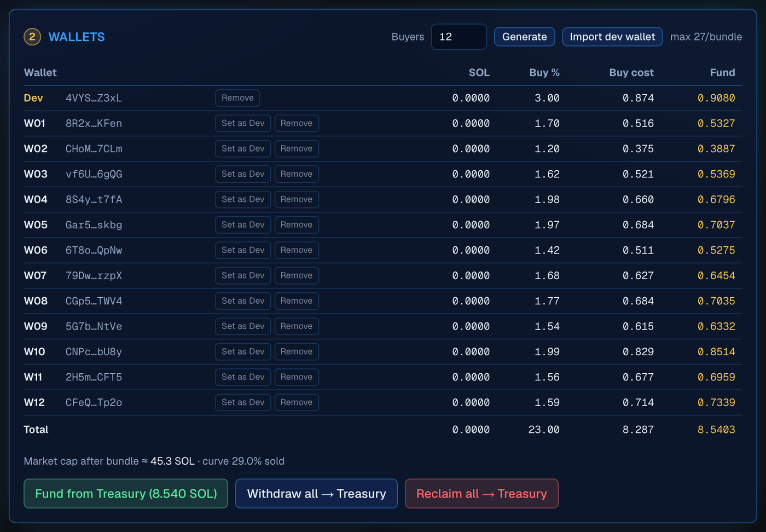Select wallet address 2H5m…CFT5
The width and height of the screenshot is (766, 532).
click(94, 377)
